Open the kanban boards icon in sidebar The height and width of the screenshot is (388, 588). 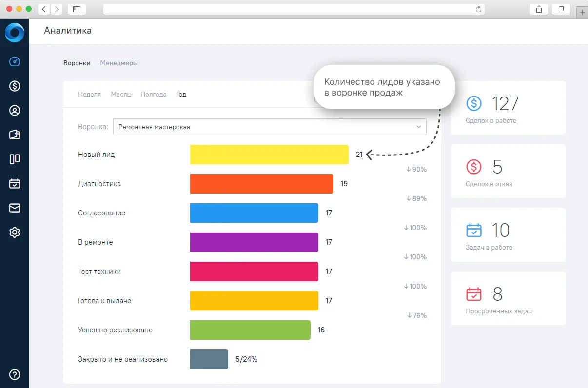[15, 159]
